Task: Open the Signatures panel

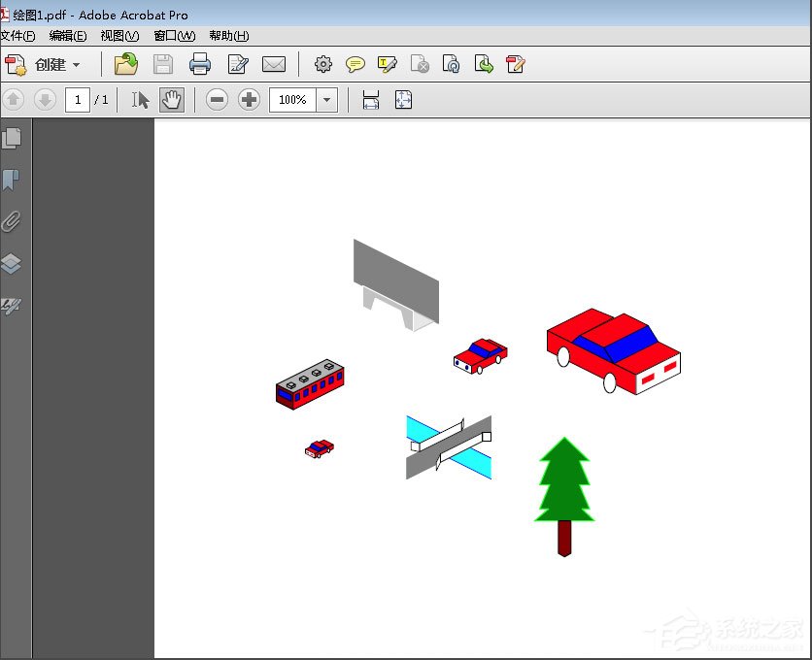Action: [x=12, y=306]
